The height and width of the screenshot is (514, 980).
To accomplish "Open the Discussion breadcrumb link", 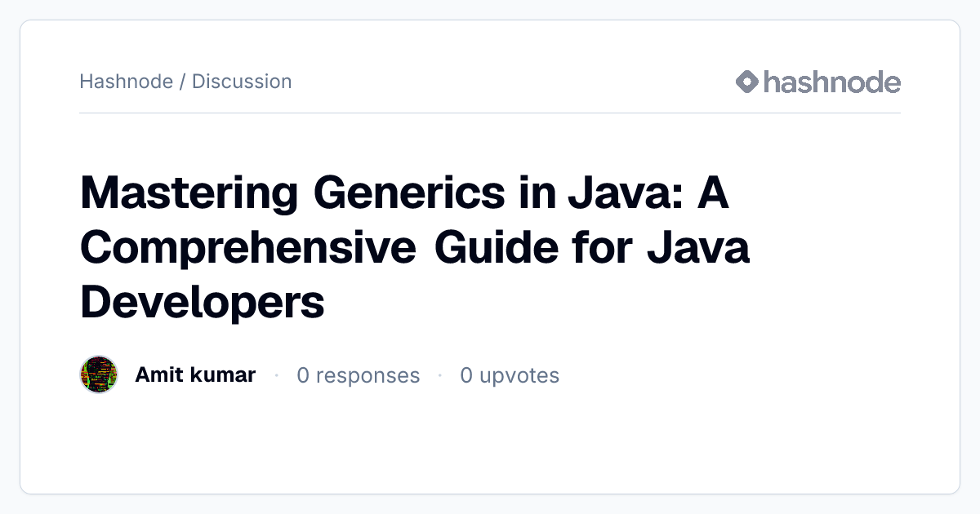I will [242, 82].
